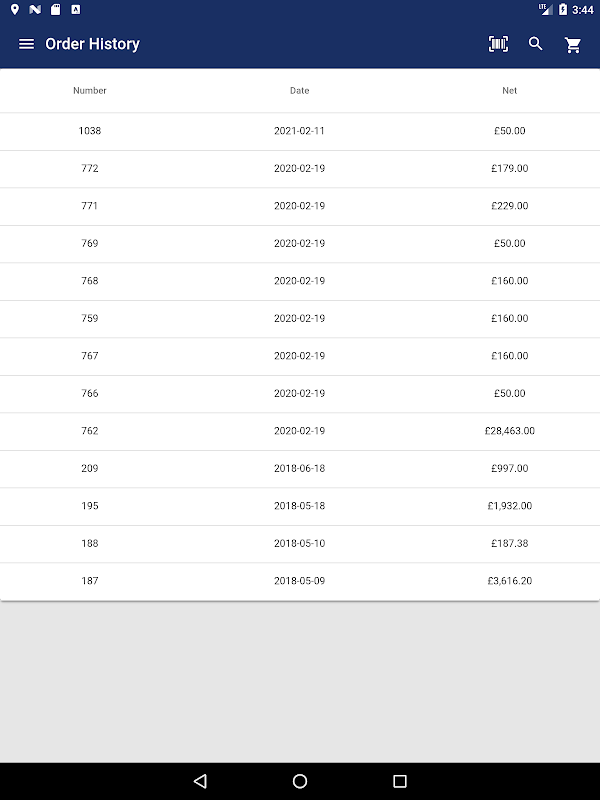Screen dimensions: 600x800
Task: Tap the recent apps square button
Action: coord(400,781)
